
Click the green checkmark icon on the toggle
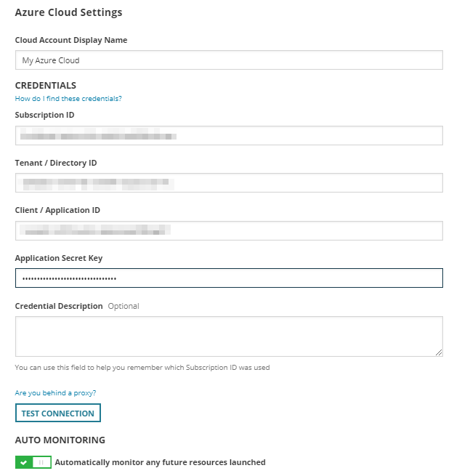pyautogui.click(x=24, y=462)
